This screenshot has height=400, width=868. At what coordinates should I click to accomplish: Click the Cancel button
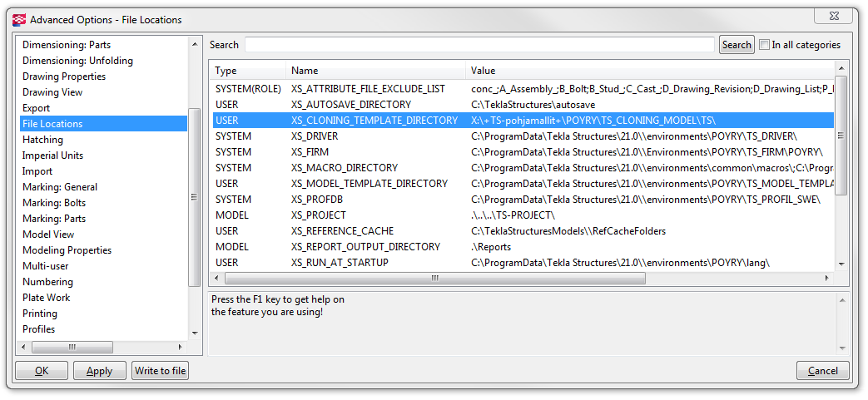(822, 371)
